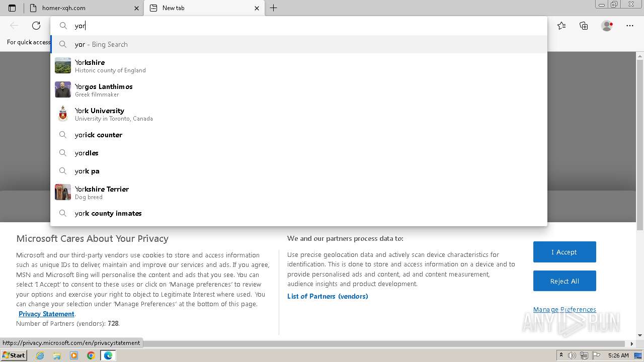Image resolution: width=644 pixels, height=362 pixels.
Task: Click the I Accept button
Action: pos(565,252)
